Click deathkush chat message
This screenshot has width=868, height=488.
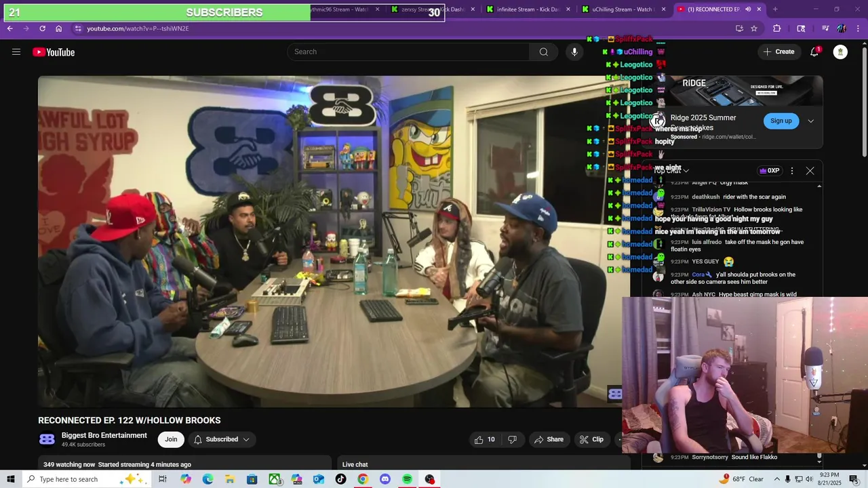728,197
